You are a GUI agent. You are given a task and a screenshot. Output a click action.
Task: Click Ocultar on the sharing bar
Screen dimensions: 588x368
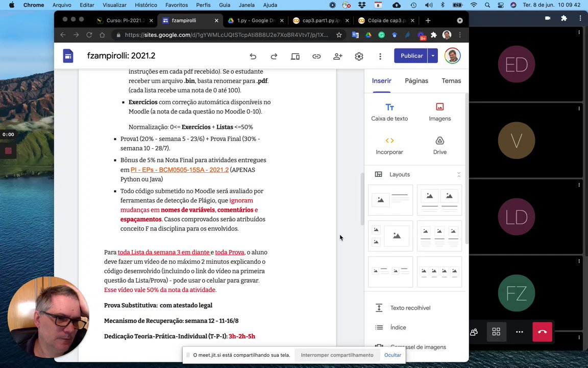coord(393,355)
